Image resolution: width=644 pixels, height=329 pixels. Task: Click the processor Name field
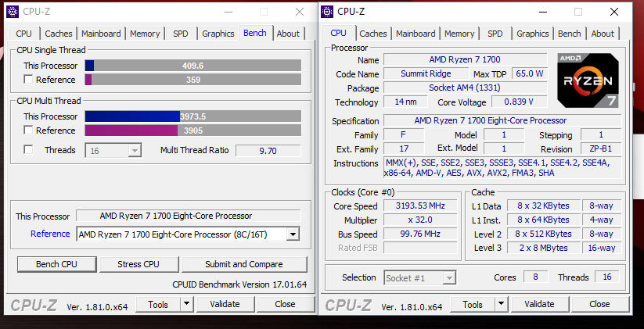(465, 59)
